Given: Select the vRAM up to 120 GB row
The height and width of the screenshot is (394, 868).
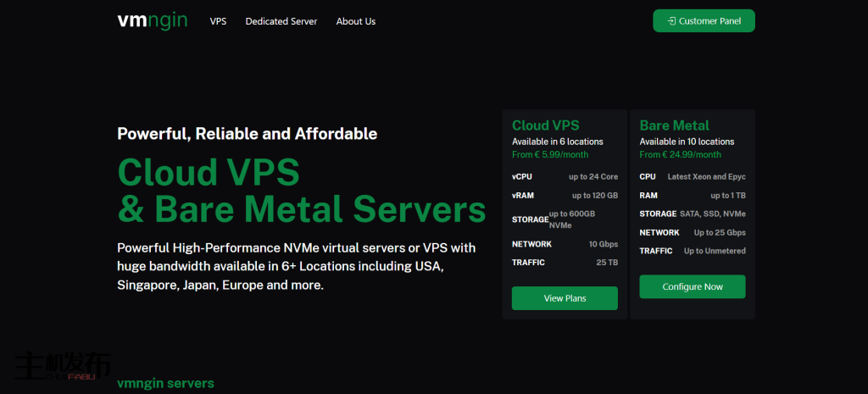Looking at the screenshot, I should [x=565, y=196].
